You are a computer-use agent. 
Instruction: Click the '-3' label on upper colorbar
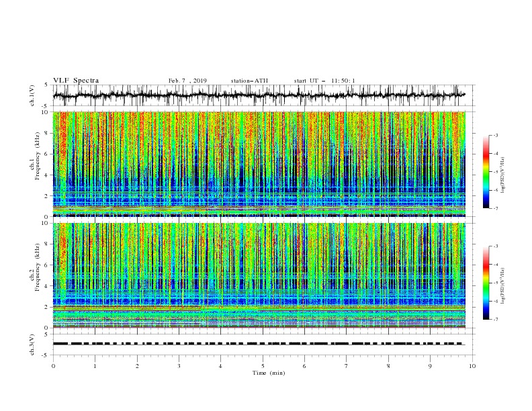496,135
